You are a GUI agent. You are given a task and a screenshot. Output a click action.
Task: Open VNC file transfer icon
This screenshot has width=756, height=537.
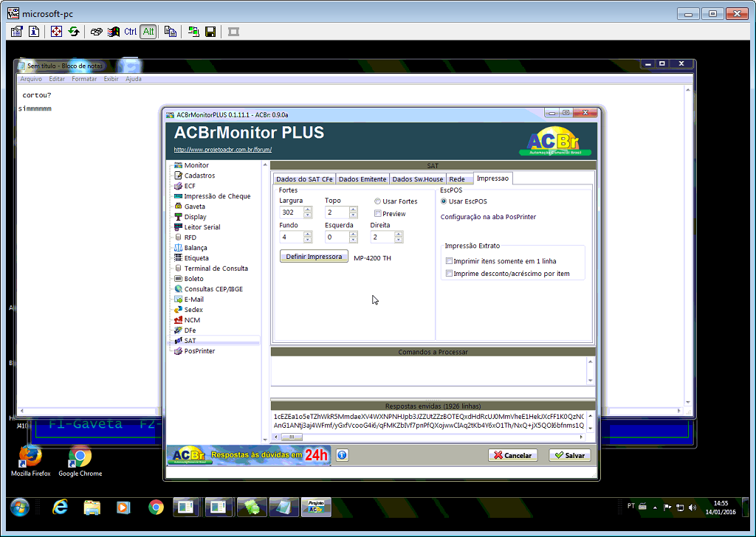[171, 32]
